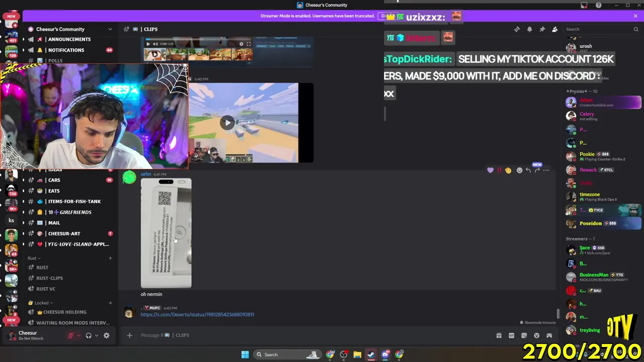The image size is (644, 362).
Task: Open the sticker picker
Action: tap(524, 335)
